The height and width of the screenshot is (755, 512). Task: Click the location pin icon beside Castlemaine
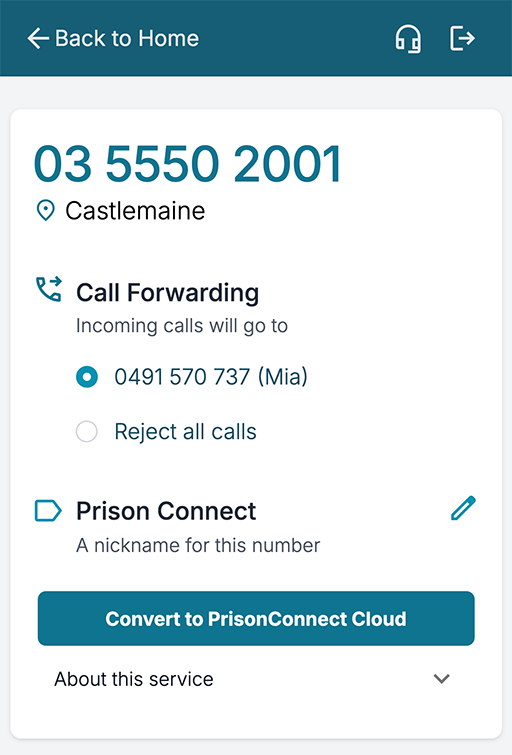tap(46, 211)
